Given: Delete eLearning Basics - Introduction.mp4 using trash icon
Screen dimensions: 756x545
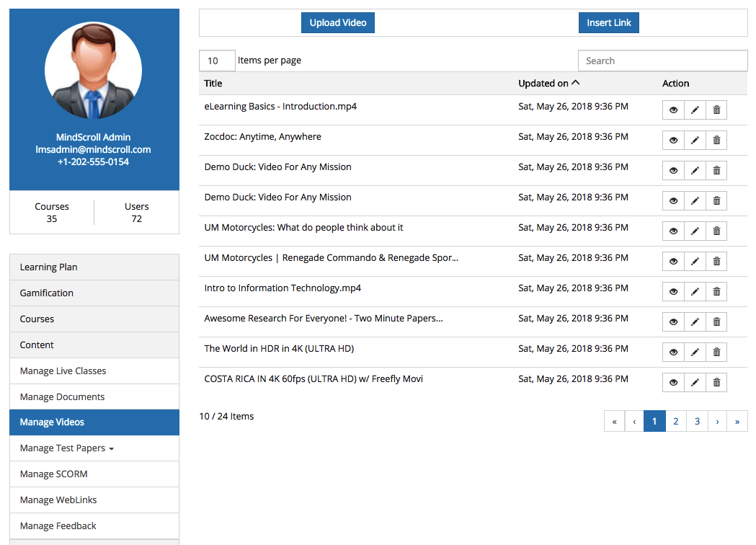Looking at the screenshot, I should [716, 110].
